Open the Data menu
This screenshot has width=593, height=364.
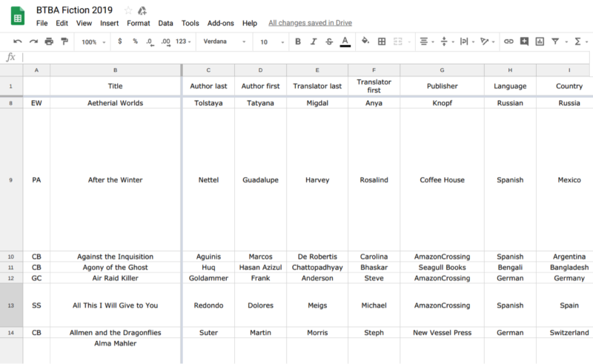click(165, 23)
